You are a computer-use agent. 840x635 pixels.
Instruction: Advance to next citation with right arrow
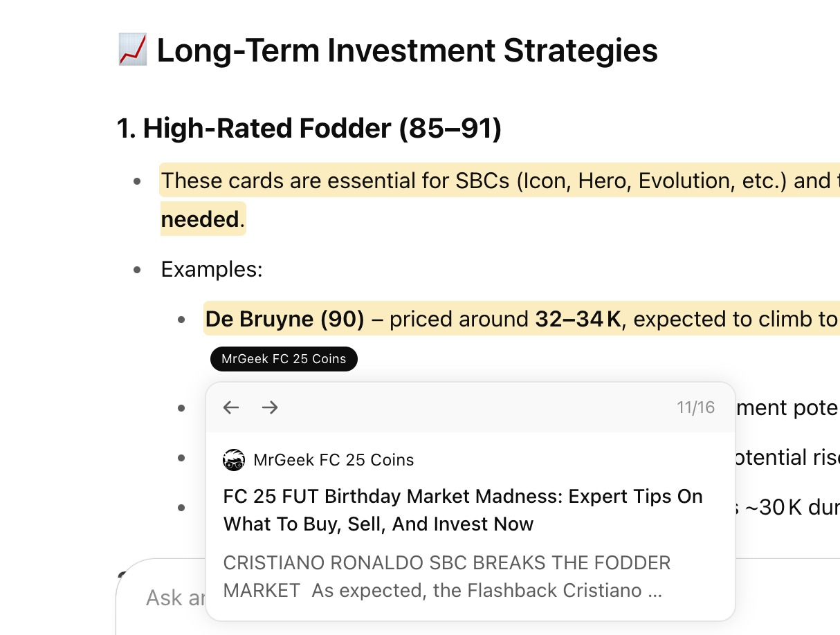270,407
